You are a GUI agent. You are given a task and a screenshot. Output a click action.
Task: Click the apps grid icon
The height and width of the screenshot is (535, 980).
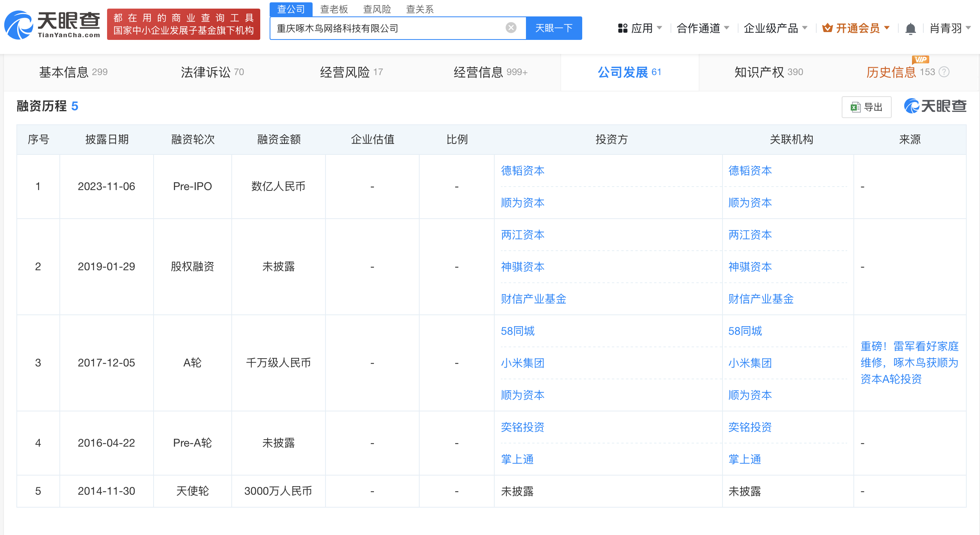tap(622, 28)
